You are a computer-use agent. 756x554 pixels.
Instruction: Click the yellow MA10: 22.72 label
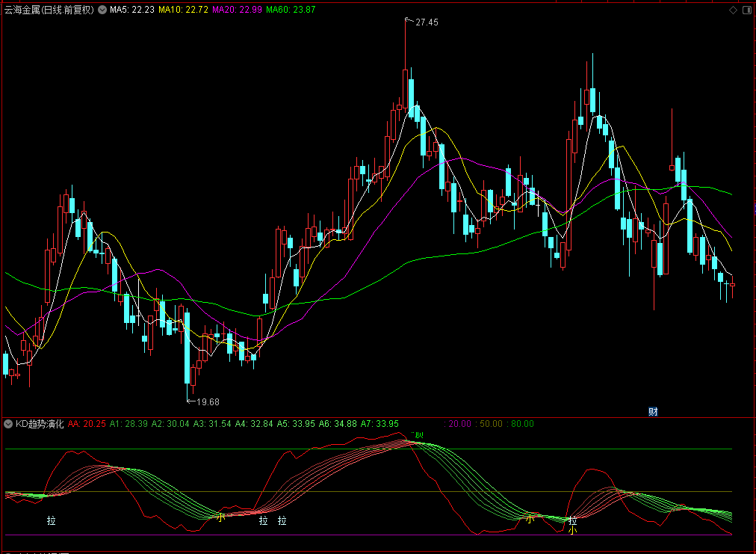click(183, 9)
